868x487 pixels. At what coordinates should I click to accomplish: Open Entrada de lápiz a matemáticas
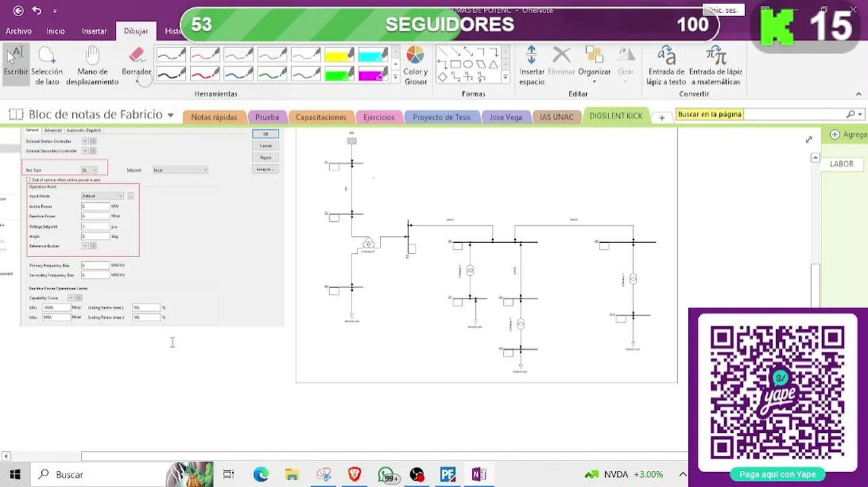click(715, 66)
